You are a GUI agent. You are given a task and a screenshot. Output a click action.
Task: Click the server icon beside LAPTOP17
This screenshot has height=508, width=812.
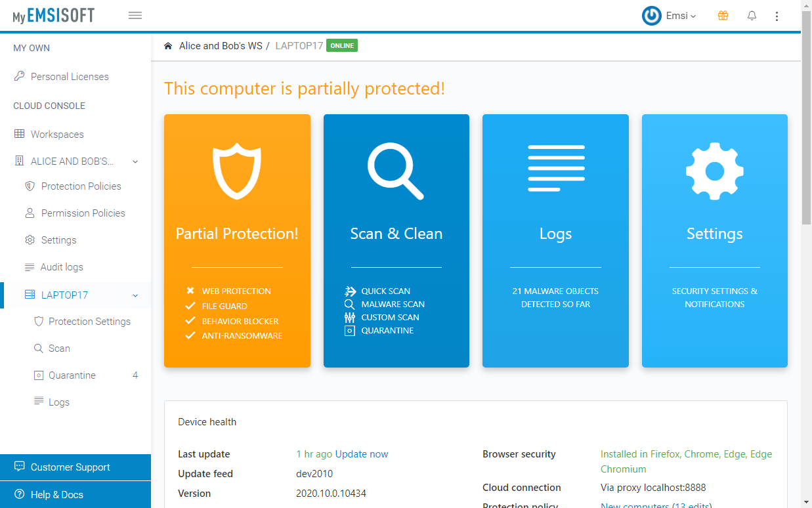click(x=30, y=295)
